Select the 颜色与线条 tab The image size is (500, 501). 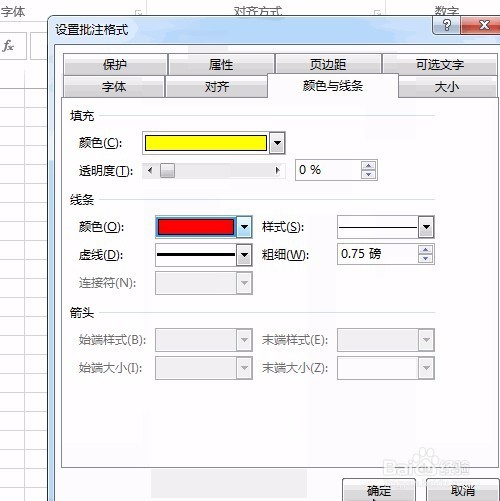333,86
